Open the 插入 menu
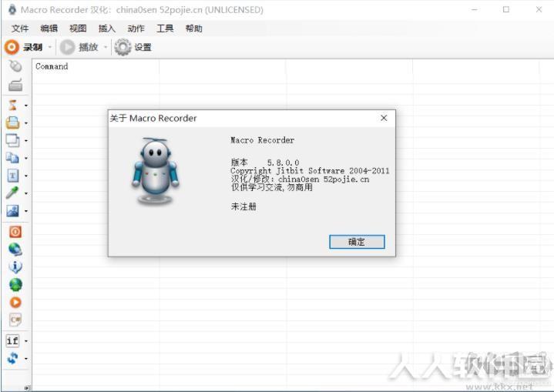554x392 pixels. 106,28
